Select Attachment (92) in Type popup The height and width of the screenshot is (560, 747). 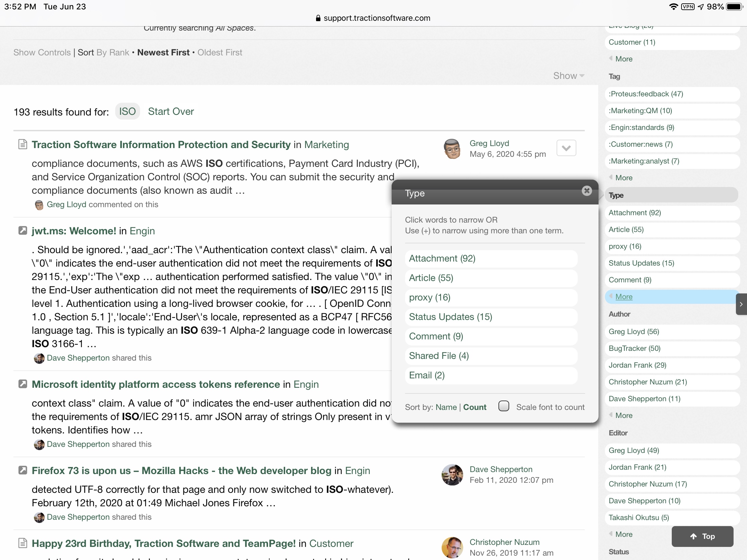[442, 259]
